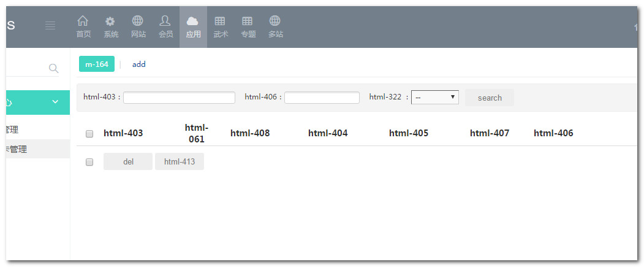Click the sidebar search magnifier icon
Image resolution: width=644 pixels, height=267 pixels.
(x=53, y=68)
